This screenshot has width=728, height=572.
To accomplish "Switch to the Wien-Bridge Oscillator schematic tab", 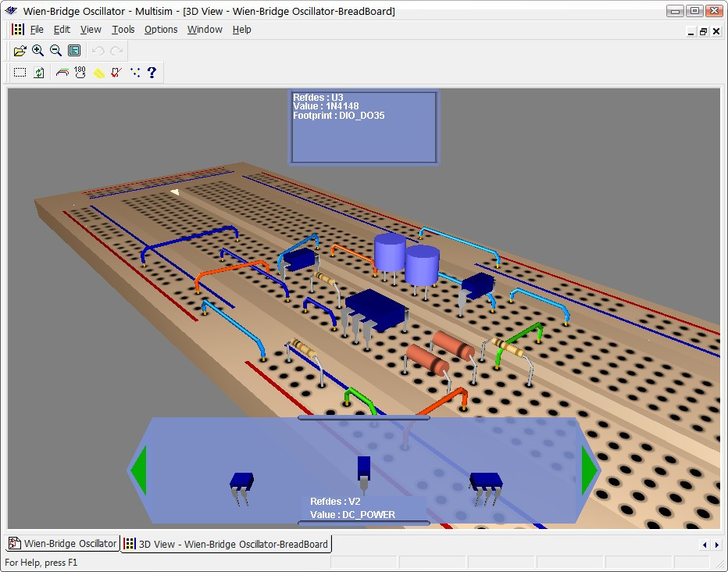I will pyautogui.click(x=63, y=544).
